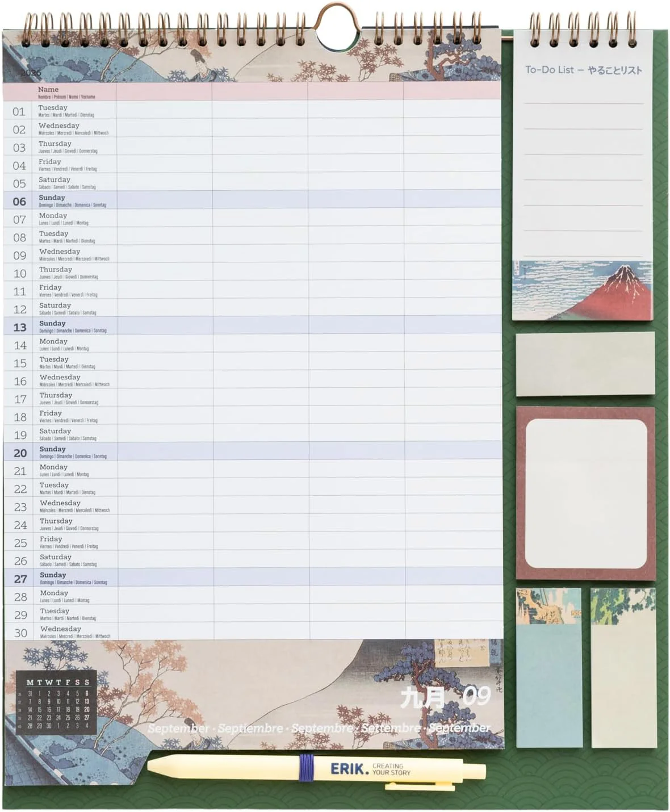
Task: Click the To-Do List heading
Action: 583,70
